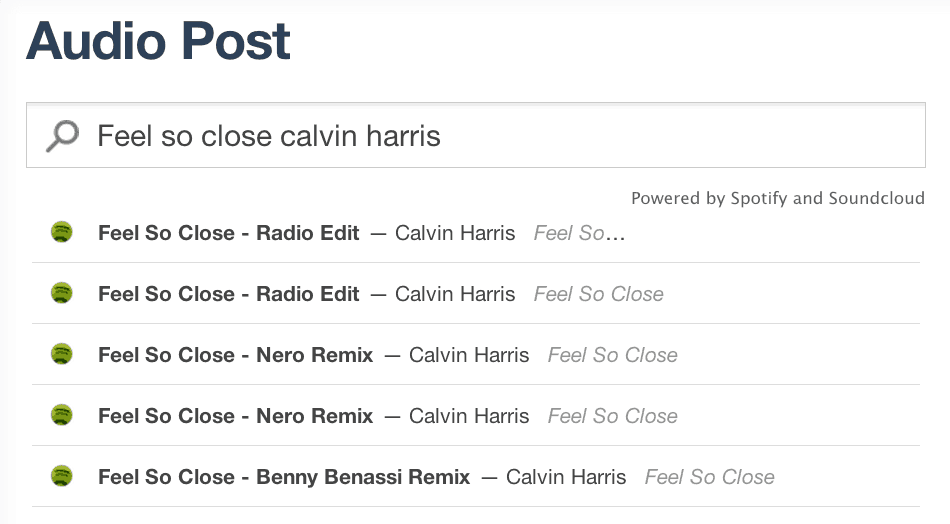Click the 'Audio Post' heading
The image size is (950, 524).
159,41
